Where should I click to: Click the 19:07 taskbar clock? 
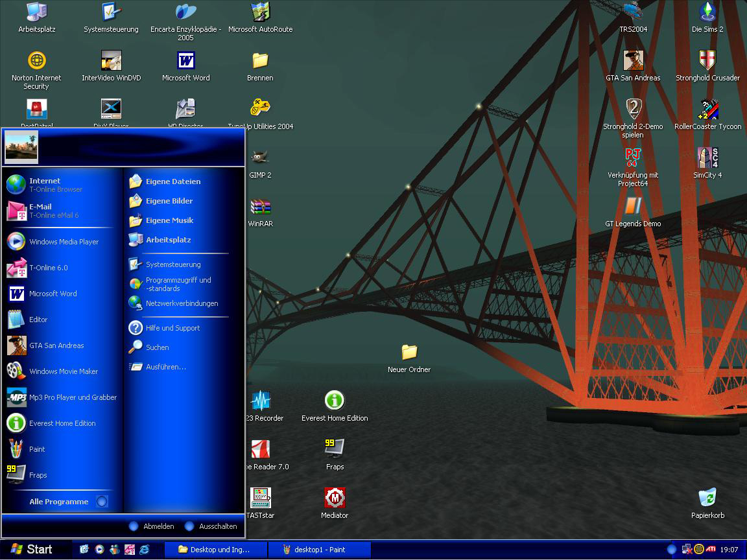[729, 550]
